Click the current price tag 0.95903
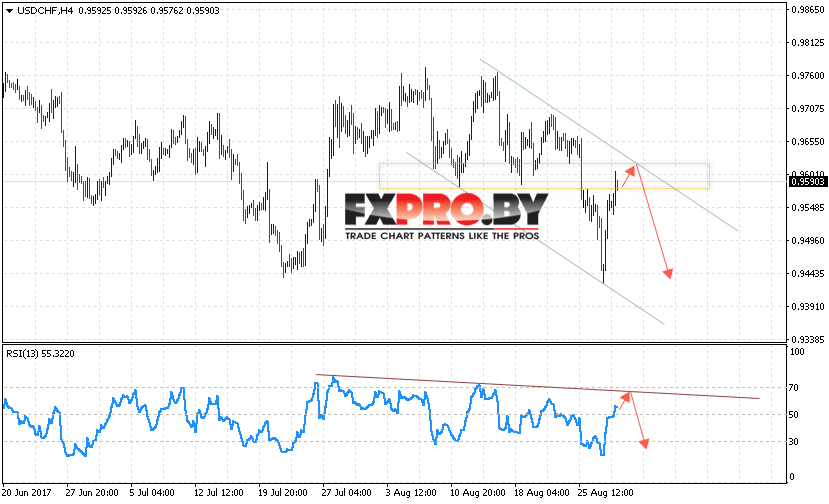829x504 pixels. (x=807, y=182)
